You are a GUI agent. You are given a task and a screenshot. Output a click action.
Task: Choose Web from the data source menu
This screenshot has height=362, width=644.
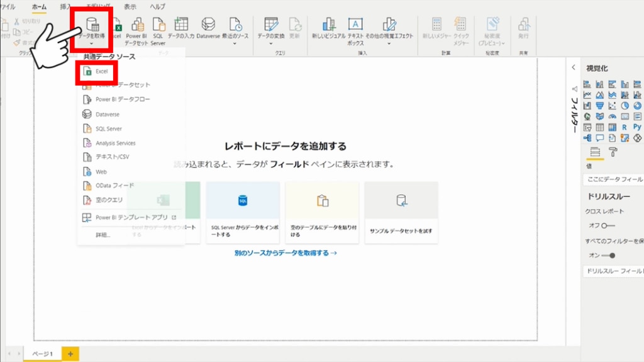point(131,171)
